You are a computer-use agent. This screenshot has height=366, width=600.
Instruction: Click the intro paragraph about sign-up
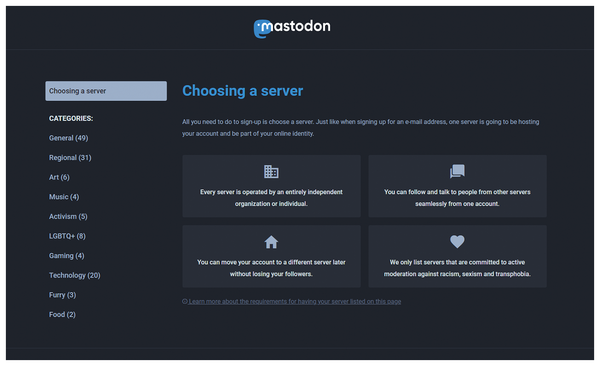(360, 127)
